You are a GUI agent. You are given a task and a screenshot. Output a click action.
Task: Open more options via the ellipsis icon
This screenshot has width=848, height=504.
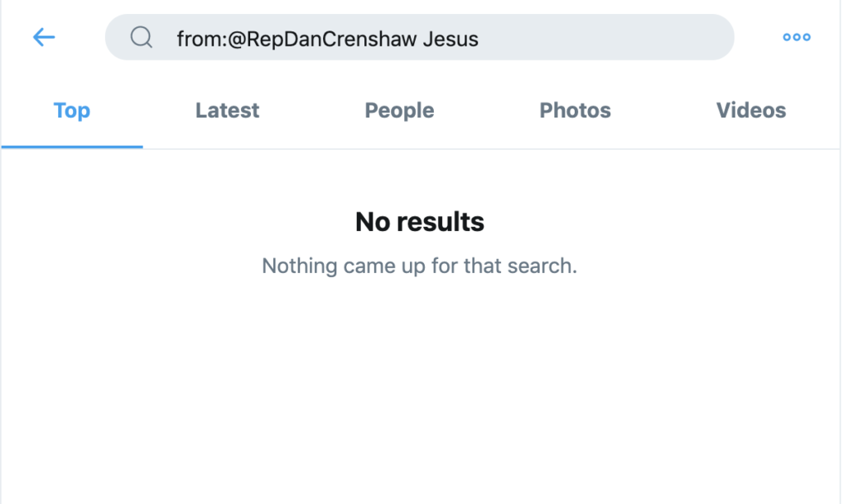tap(796, 37)
